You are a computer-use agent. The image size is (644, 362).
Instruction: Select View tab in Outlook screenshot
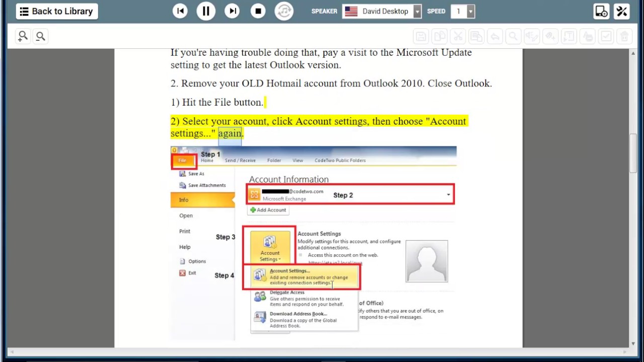[x=298, y=160]
